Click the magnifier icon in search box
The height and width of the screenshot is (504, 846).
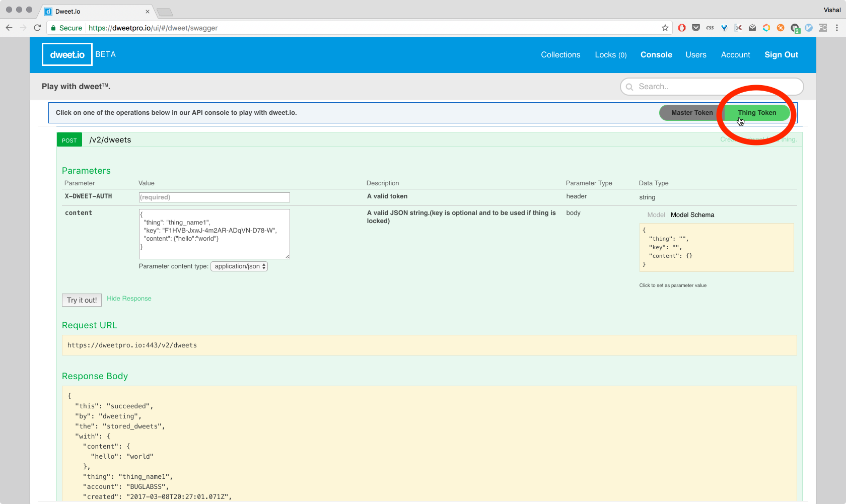[x=629, y=87]
